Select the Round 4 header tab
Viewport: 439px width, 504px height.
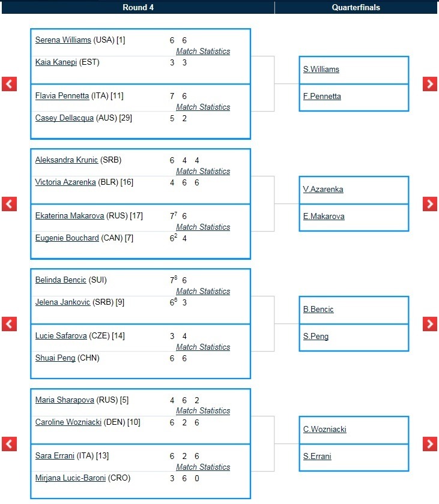coord(138,7)
